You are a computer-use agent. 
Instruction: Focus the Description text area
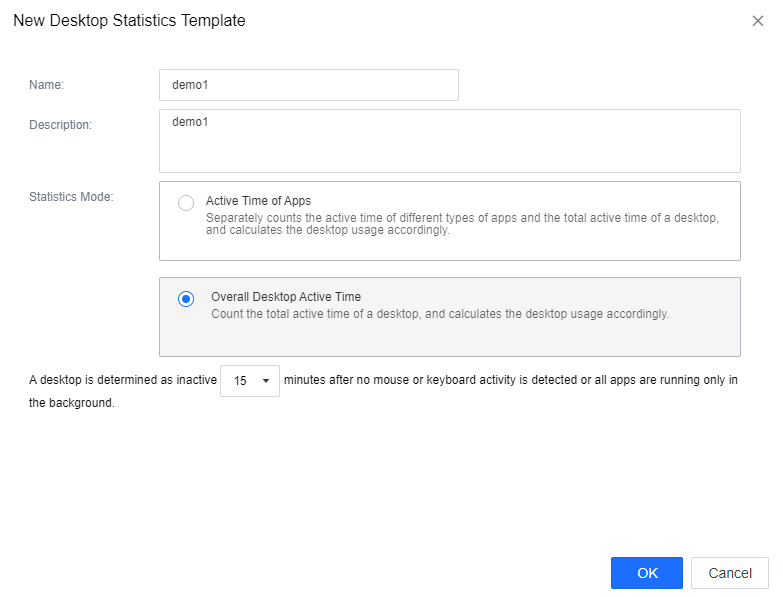[449, 141]
